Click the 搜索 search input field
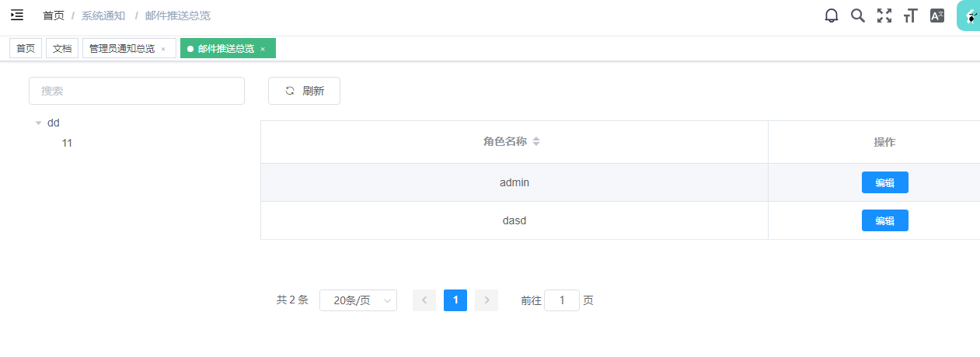The width and height of the screenshot is (980, 357). pyautogui.click(x=137, y=91)
